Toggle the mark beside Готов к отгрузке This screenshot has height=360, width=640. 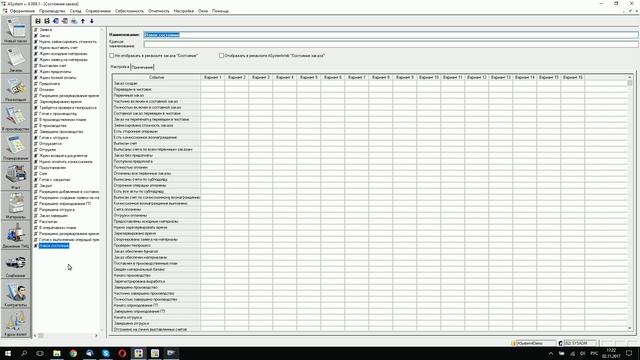click(x=36, y=138)
